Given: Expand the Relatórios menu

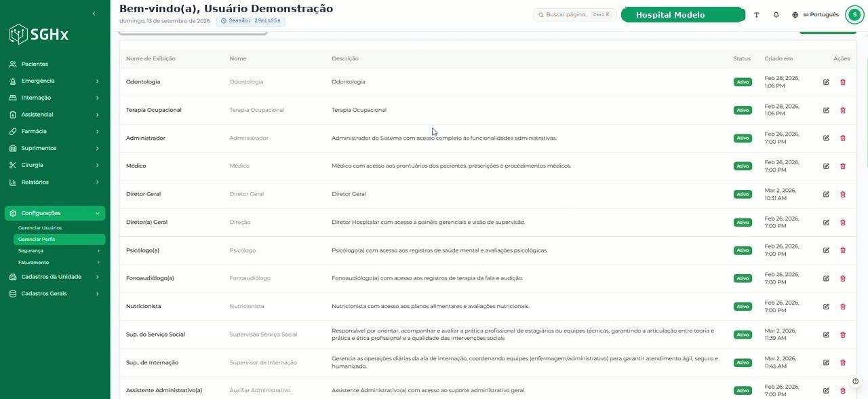Looking at the screenshot, I should [55, 182].
